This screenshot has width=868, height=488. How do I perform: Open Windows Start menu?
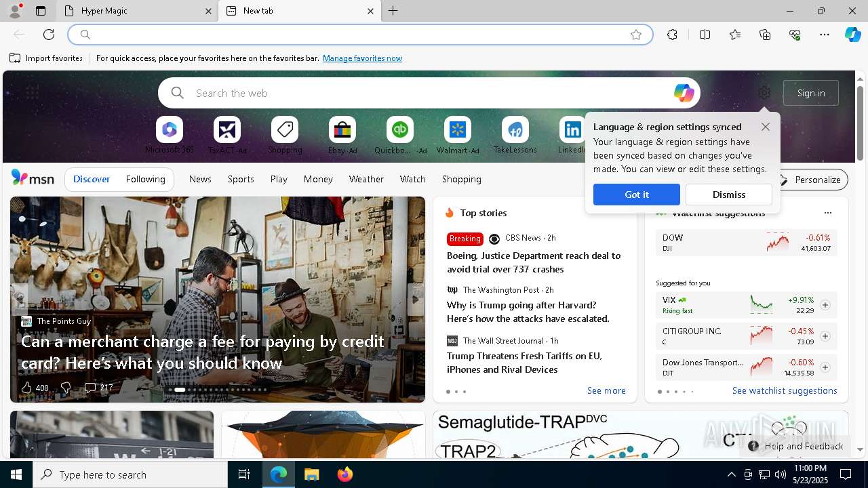pos(16,474)
